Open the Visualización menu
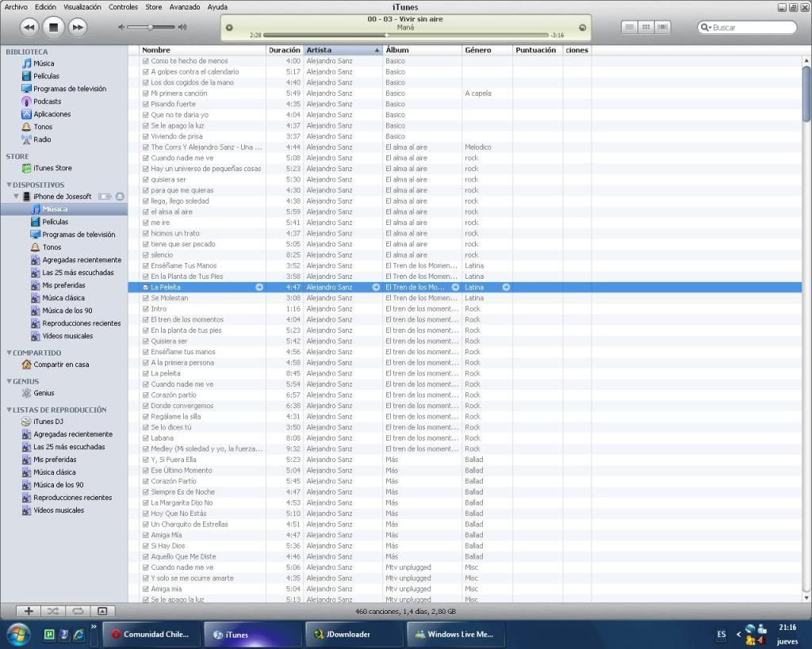This screenshot has width=812, height=649. (x=82, y=7)
